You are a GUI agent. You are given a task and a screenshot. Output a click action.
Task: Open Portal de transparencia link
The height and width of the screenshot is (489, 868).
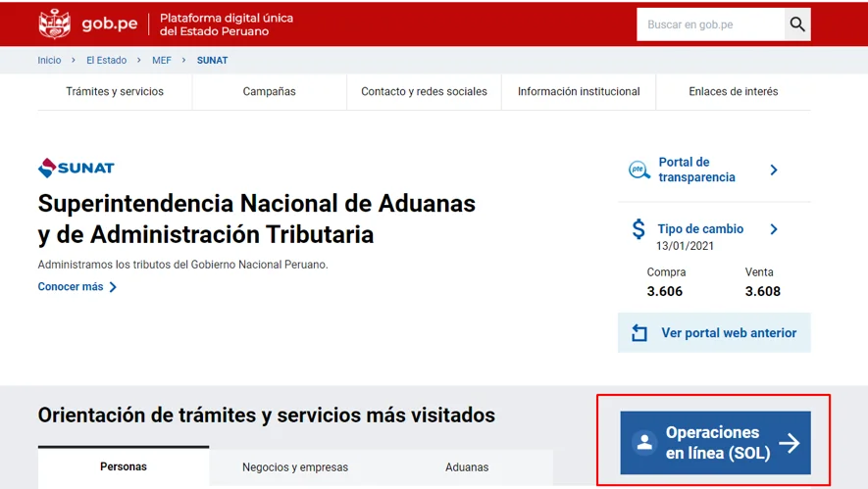click(x=697, y=170)
